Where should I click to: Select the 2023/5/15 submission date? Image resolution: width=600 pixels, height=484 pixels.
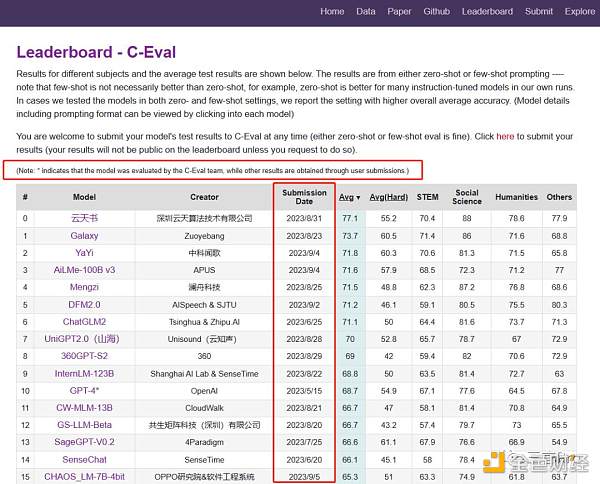(x=304, y=391)
